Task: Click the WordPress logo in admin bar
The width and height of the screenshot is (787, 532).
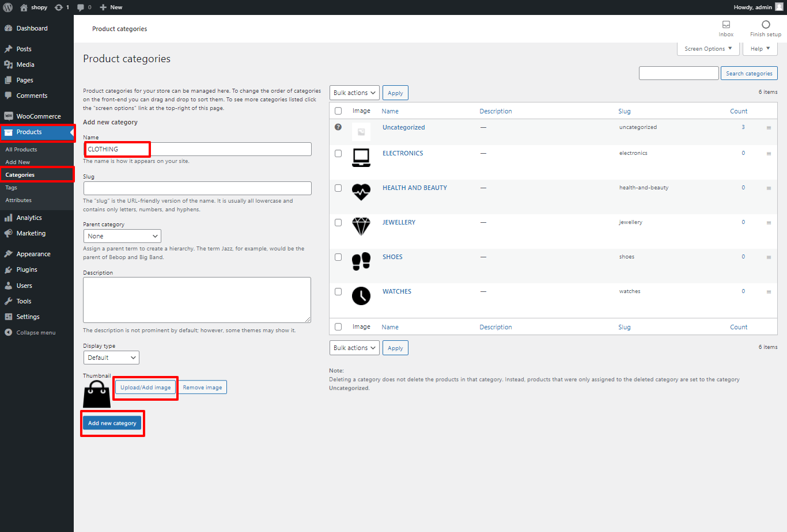Action: tap(8, 7)
